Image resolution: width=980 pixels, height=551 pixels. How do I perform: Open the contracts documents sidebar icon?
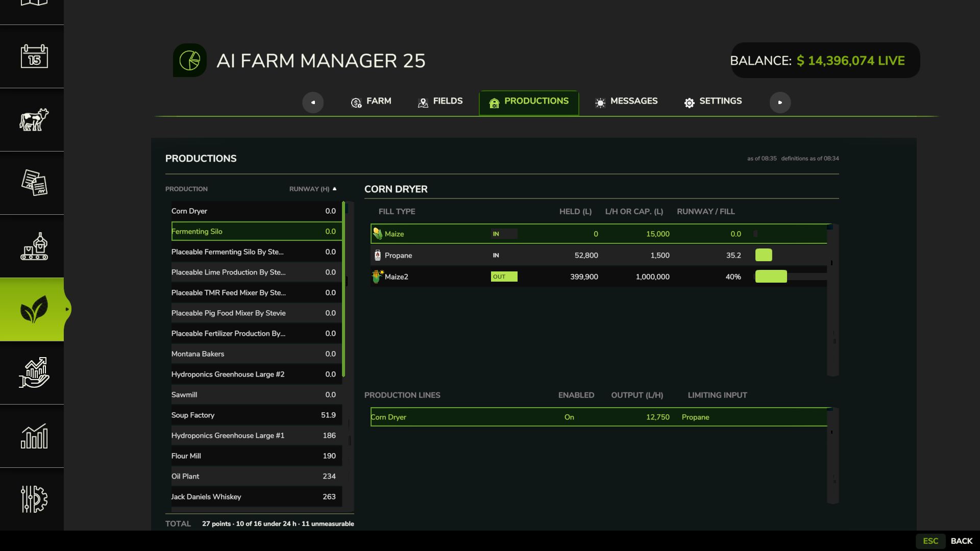pyautogui.click(x=34, y=183)
